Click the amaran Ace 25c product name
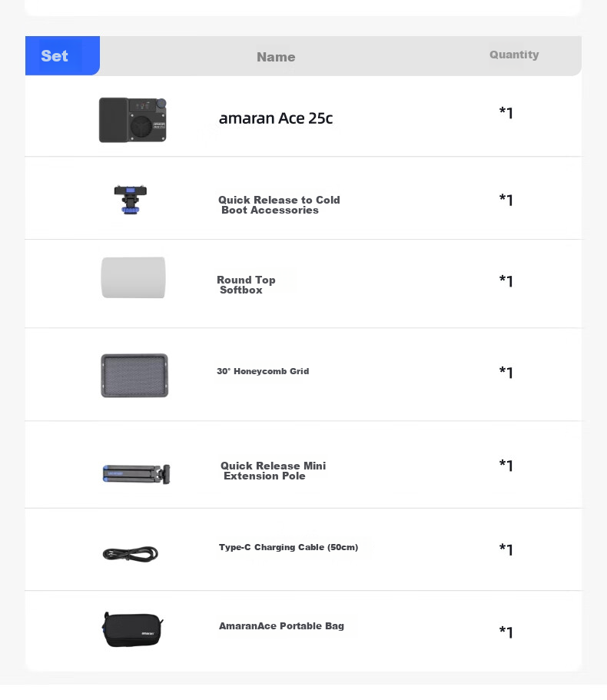Image resolution: width=607 pixels, height=700 pixels. [276, 118]
